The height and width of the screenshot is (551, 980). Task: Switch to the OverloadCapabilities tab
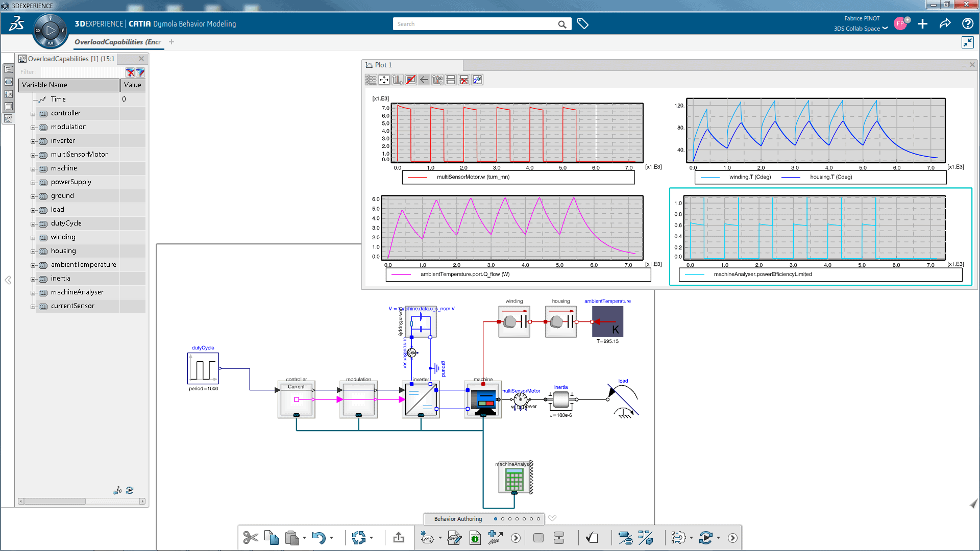(118, 42)
